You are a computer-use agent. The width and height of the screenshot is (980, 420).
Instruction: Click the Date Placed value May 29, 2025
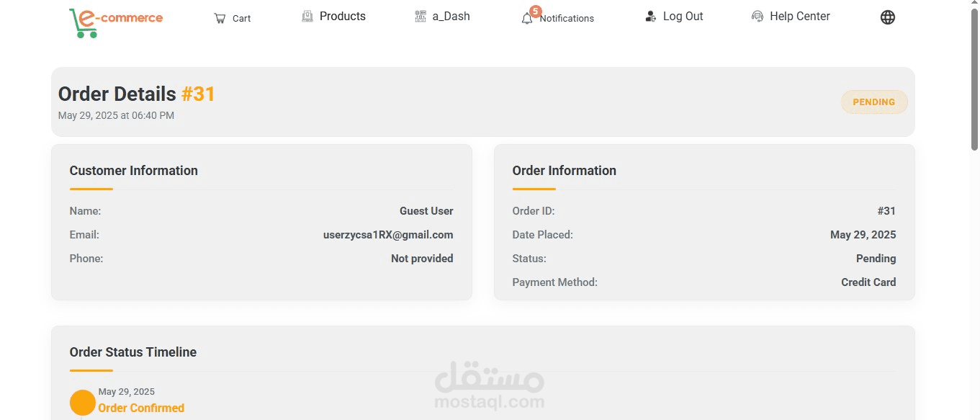[863, 235]
